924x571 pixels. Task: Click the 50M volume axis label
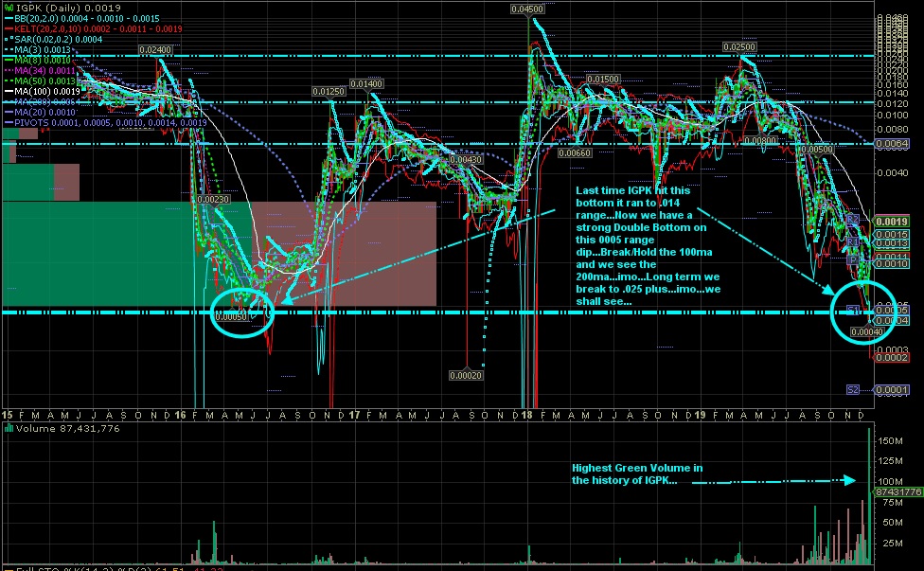(x=893, y=523)
